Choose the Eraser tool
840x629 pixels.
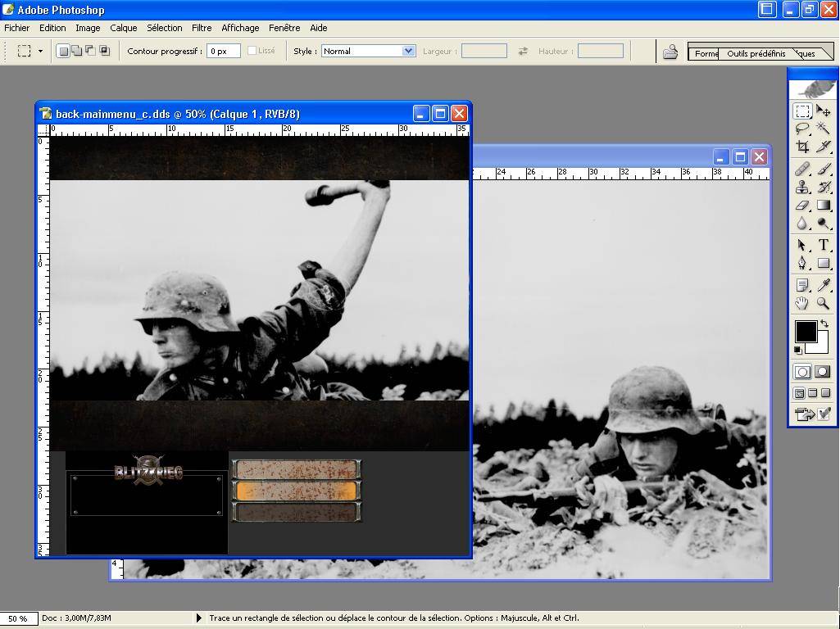coord(802,206)
